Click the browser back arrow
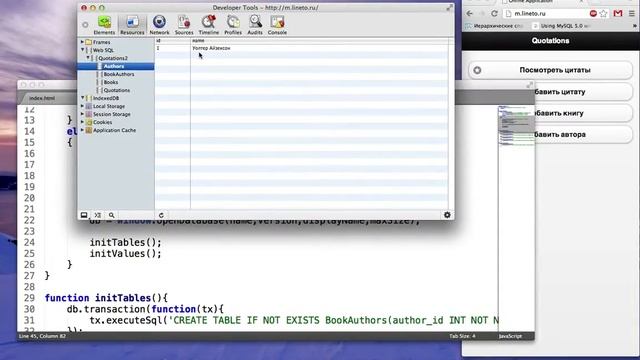This screenshot has height=360, width=640. (x=469, y=13)
